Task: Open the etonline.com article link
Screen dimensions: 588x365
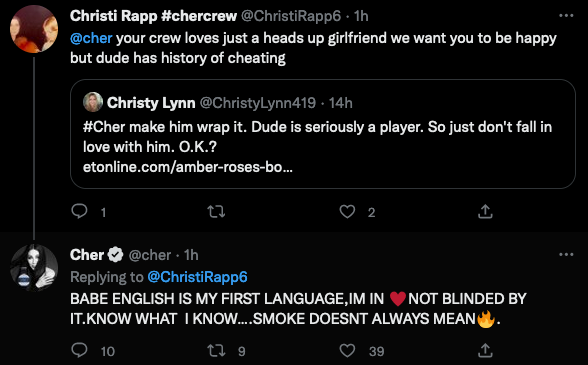Action: (188, 167)
